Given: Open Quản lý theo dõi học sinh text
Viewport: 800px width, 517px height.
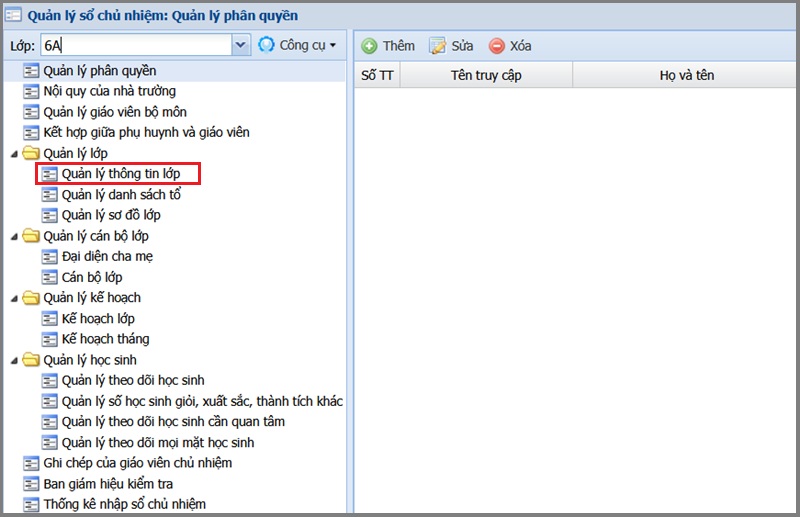Looking at the screenshot, I should (133, 381).
